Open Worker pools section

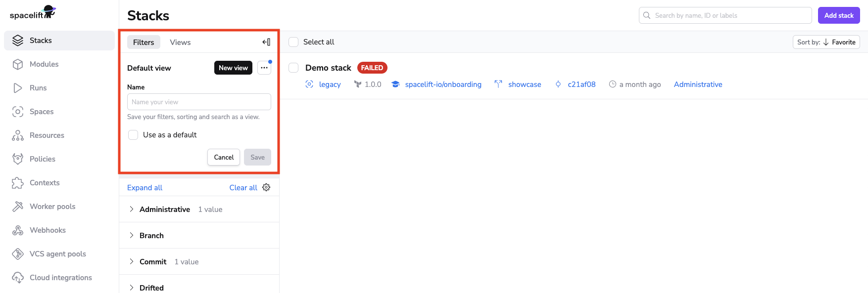point(52,207)
